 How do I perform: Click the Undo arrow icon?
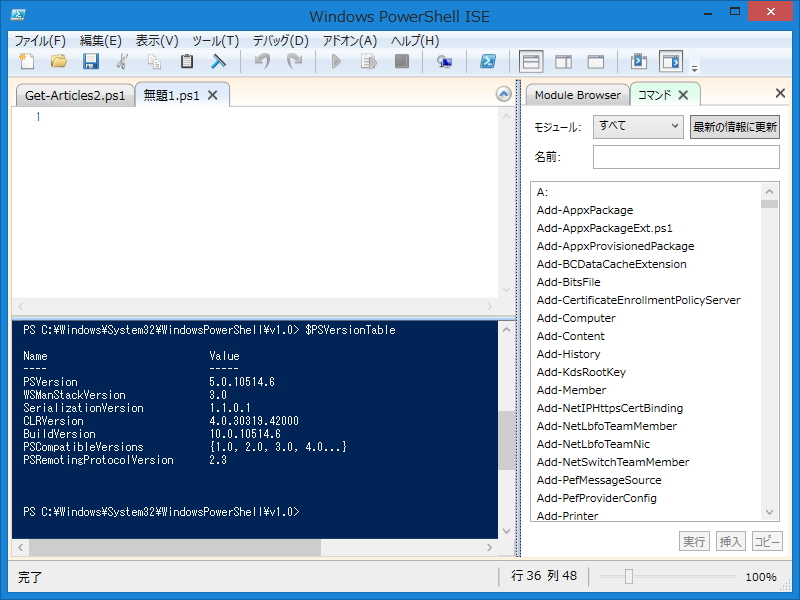coord(261,62)
